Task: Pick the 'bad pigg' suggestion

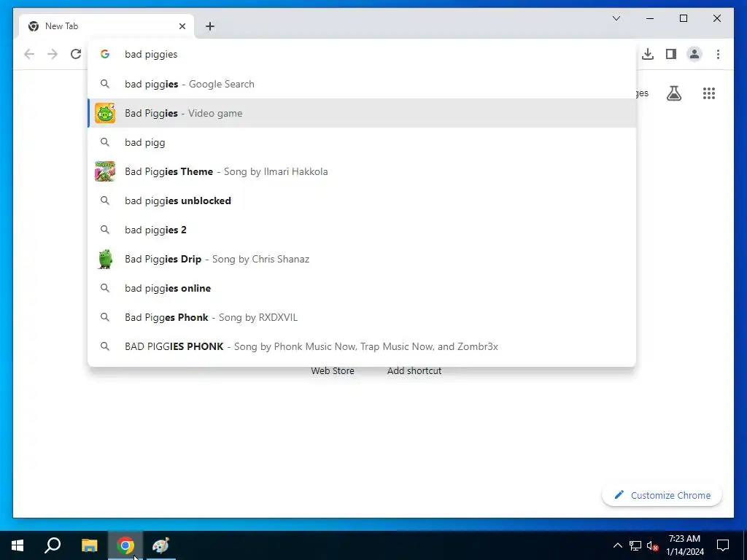Action: (x=362, y=142)
